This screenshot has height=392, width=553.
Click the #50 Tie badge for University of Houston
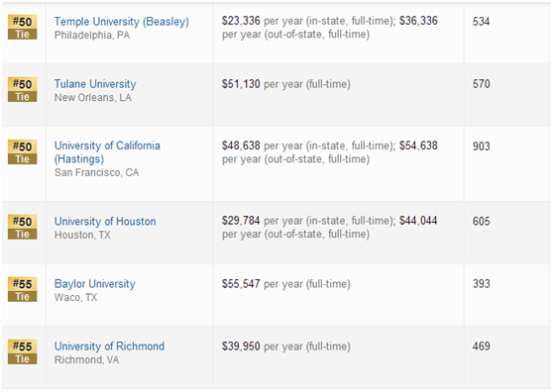click(x=22, y=227)
